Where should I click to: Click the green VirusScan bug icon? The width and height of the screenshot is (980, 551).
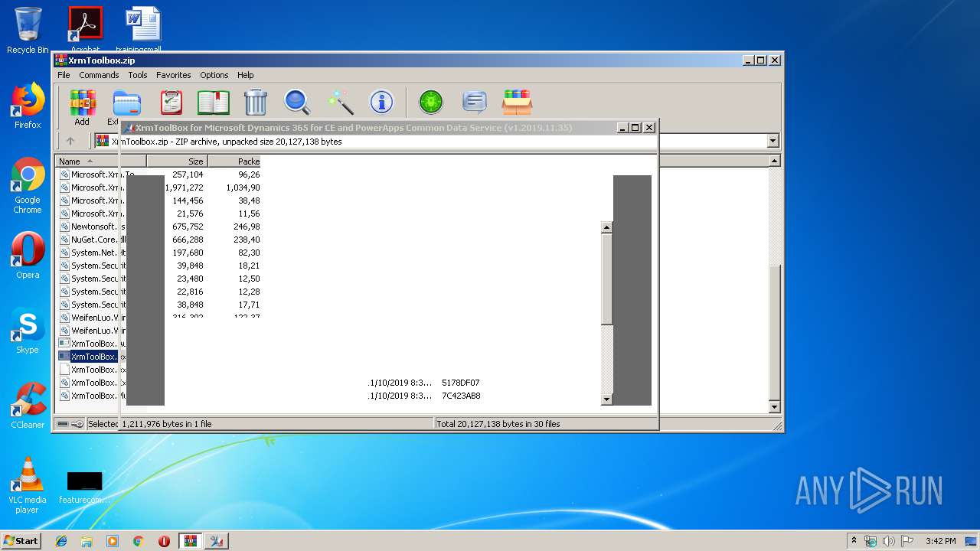(x=431, y=103)
